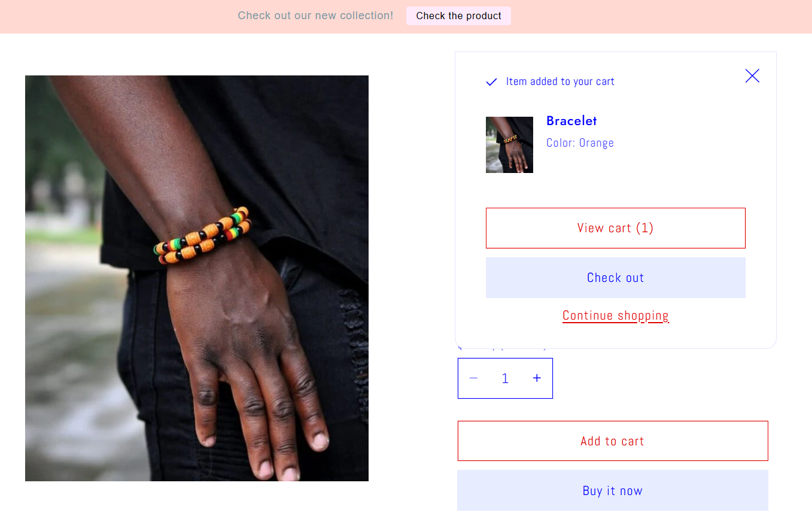Decrease quantity with the minus icon
This screenshot has height=516, width=812.
point(474,378)
